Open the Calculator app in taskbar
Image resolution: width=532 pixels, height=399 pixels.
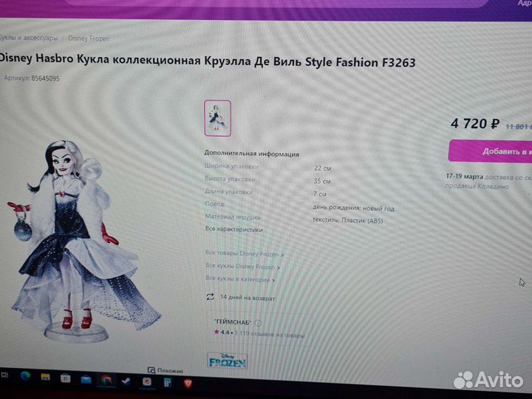click(x=168, y=383)
